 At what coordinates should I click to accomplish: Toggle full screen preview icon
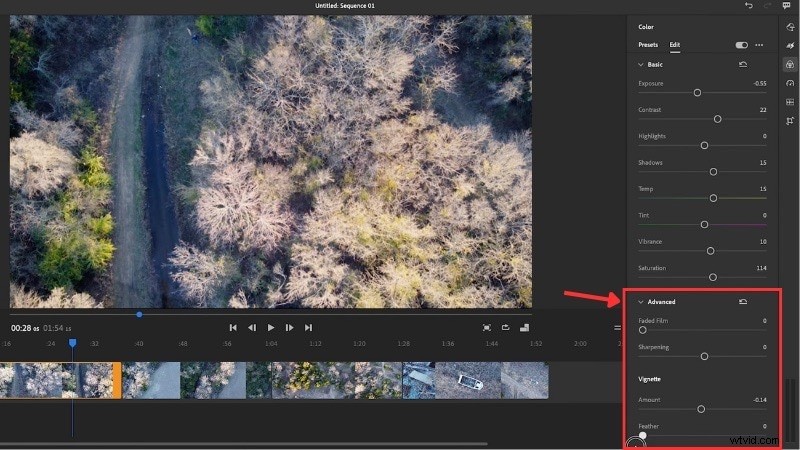(x=487, y=328)
